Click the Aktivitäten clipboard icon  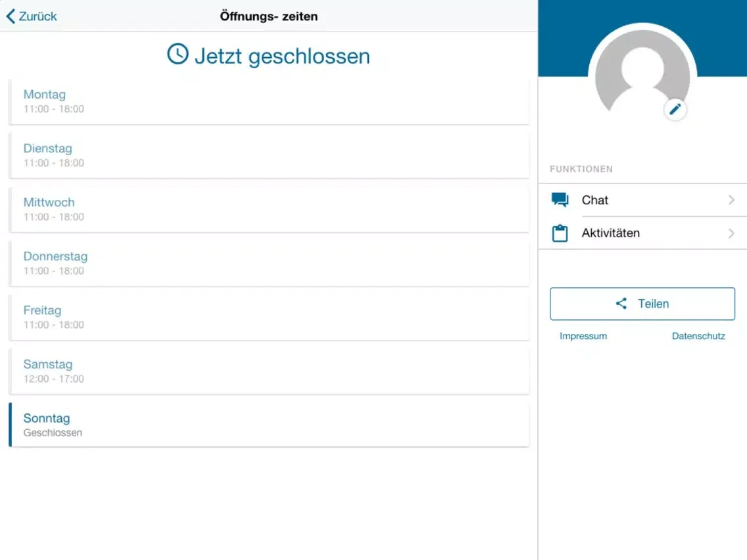coord(560,233)
